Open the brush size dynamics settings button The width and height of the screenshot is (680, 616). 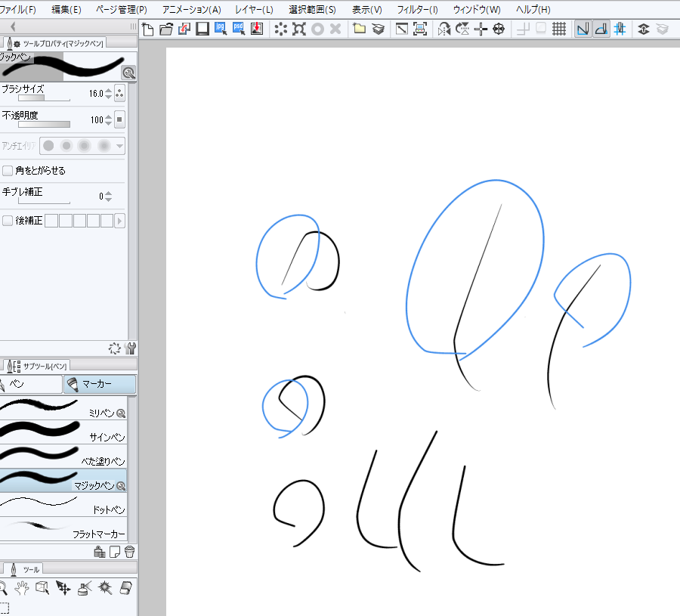tap(119, 94)
